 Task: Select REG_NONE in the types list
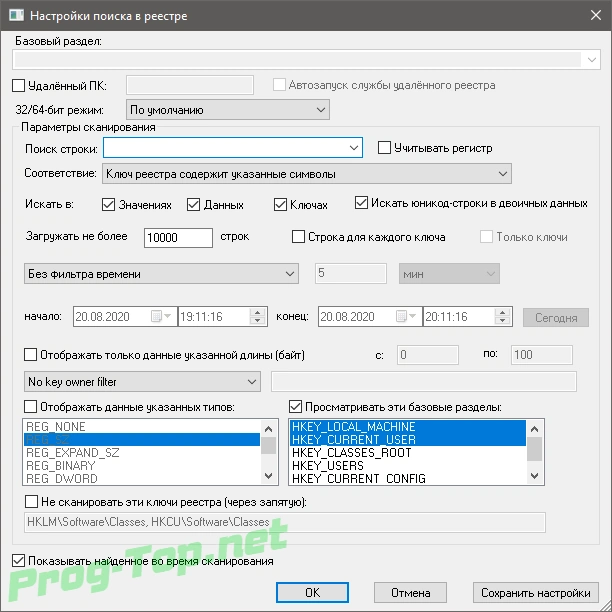(x=142, y=427)
